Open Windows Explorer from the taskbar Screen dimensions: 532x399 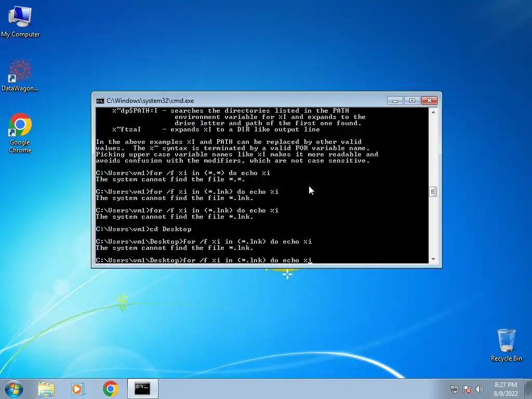(46, 389)
